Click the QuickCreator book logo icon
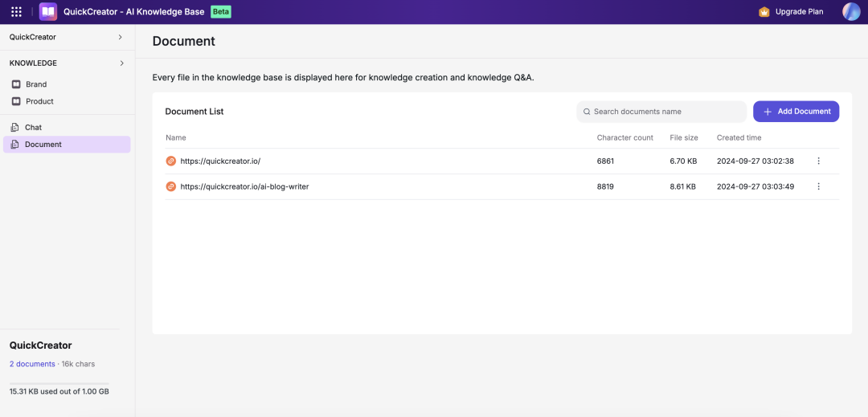 click(x=48, y=11)
